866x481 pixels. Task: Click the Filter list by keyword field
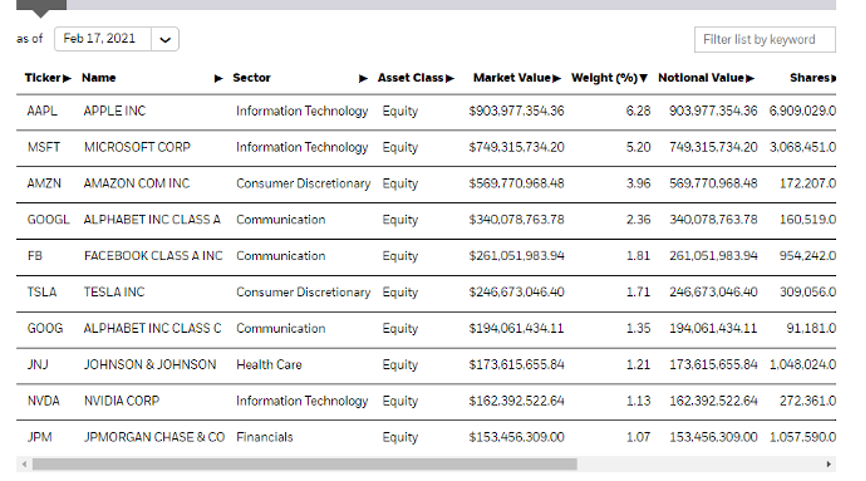pos(765,39)
